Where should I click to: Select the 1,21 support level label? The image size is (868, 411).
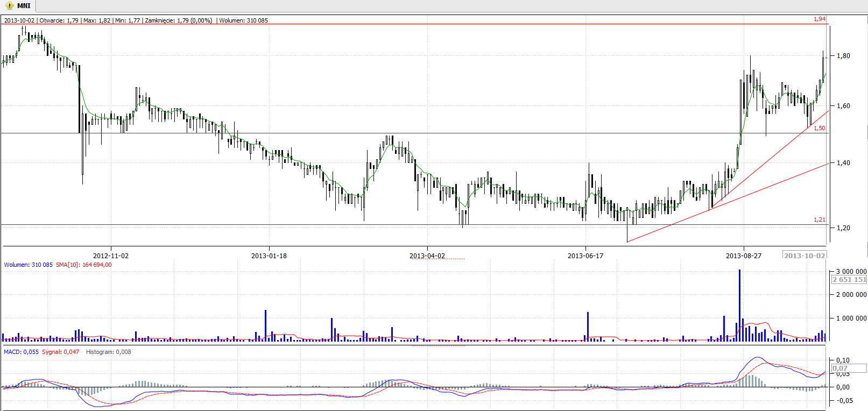click(x=819, y=219)
